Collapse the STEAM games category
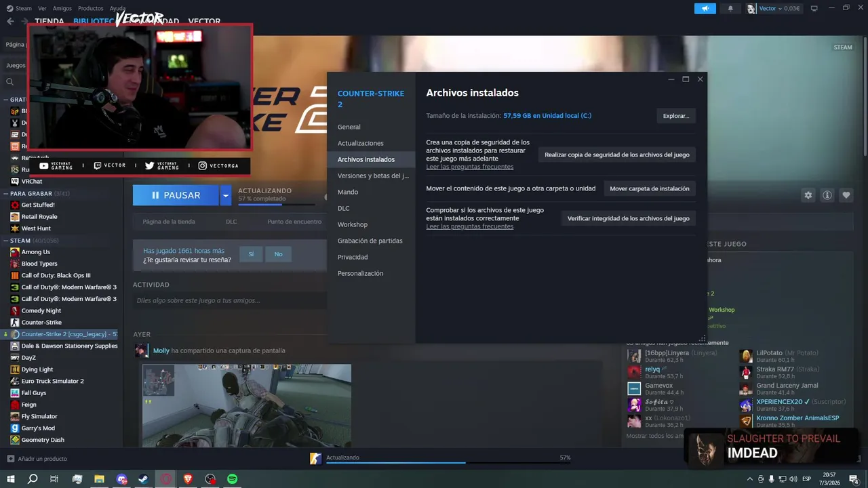The height and width of the screenshot is (488, 868). (6, 240)
